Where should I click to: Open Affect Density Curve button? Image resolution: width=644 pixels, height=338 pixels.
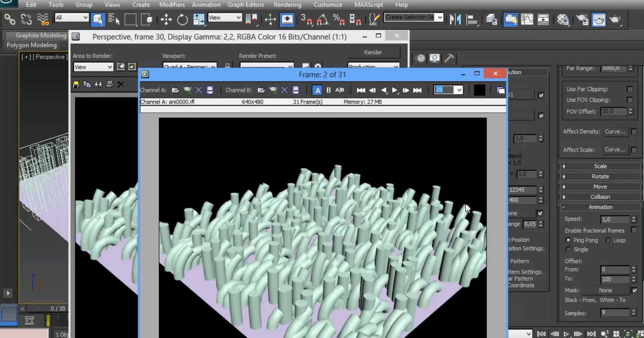(615, 131)
